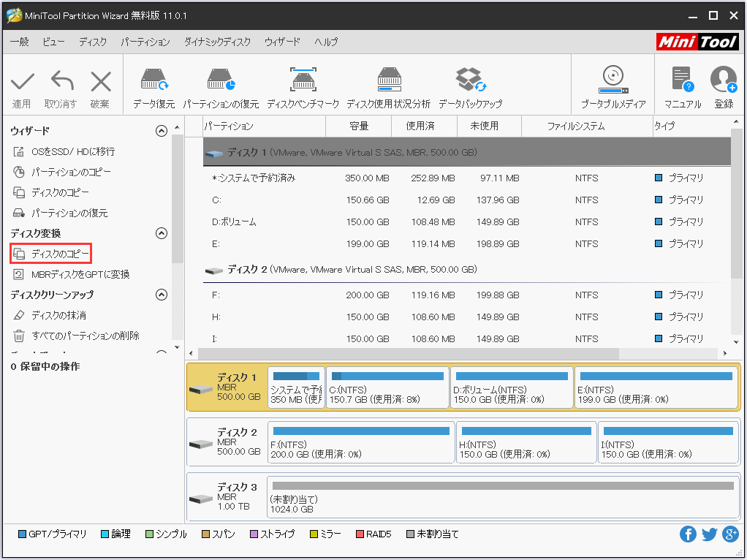This screenshot has height=560, width=747.
Task: Click the Discard (破棄) X icon
Action: [x=101, y=81]
